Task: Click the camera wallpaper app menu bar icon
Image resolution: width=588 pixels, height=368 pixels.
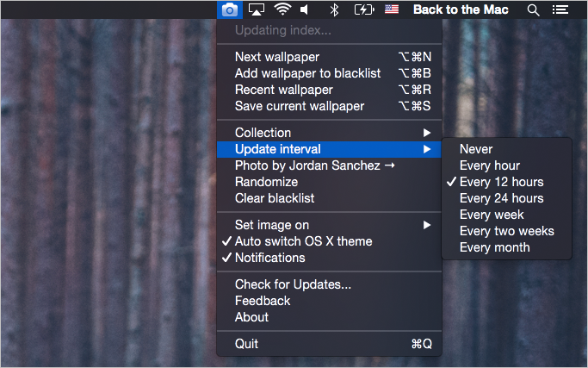Action: [x=230, y=9]
